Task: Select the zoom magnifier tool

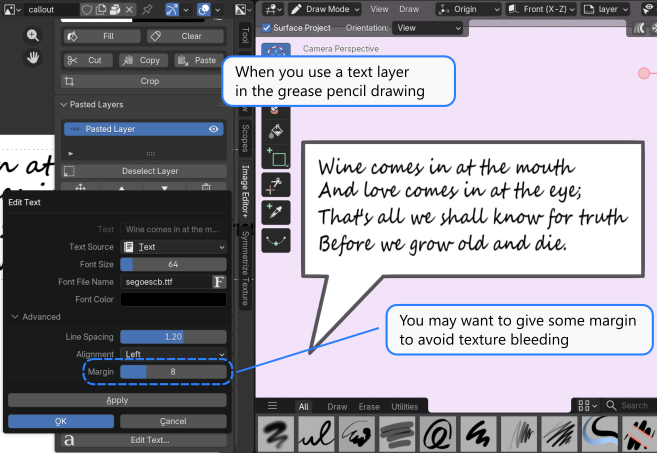Action: [x=33, y=35]
